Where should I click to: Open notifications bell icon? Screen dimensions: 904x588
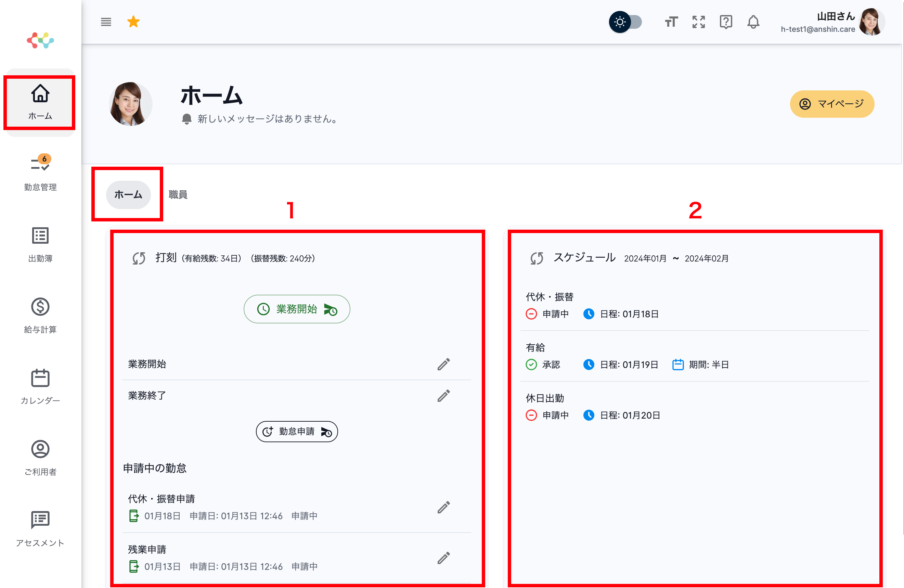point(753,22)
